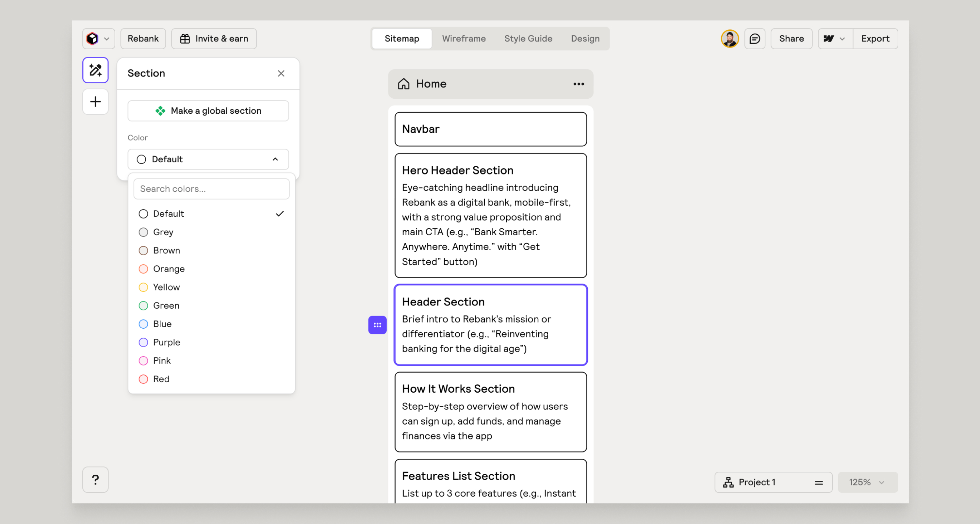The image size is (980, 524).
Task: Click the Search colors input field
Action: (211, 189)
